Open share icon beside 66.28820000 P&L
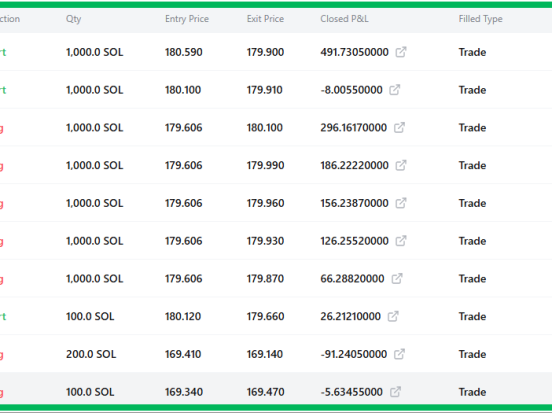Screen dimensions: 552x413 397,279
